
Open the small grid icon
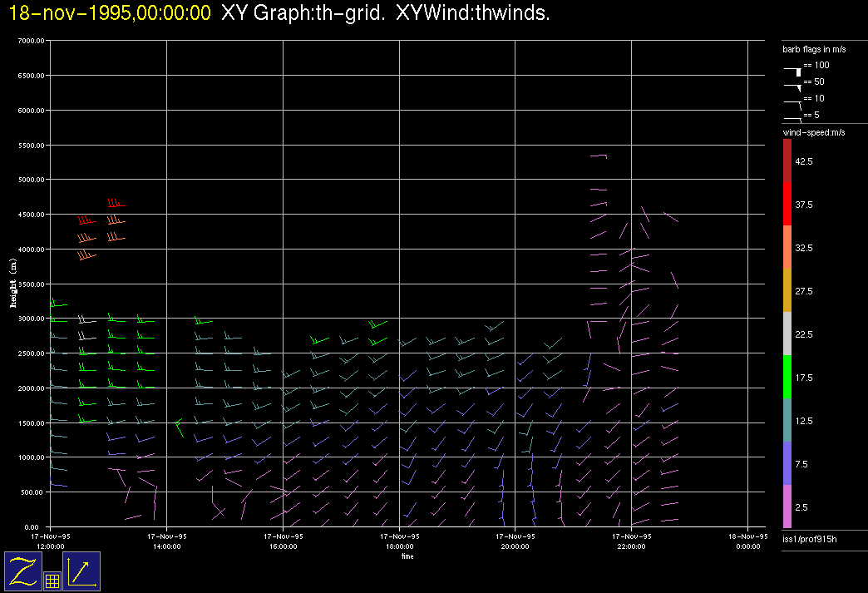click(x=52, y=581)
